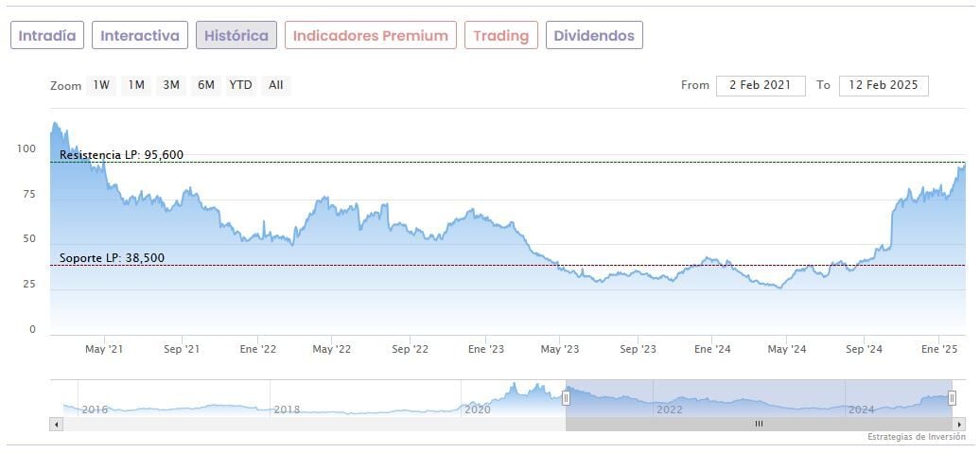Click the navigator left range handle
Image resolution: width=980 pixels, height=453 pixels.
coord(566,398)
